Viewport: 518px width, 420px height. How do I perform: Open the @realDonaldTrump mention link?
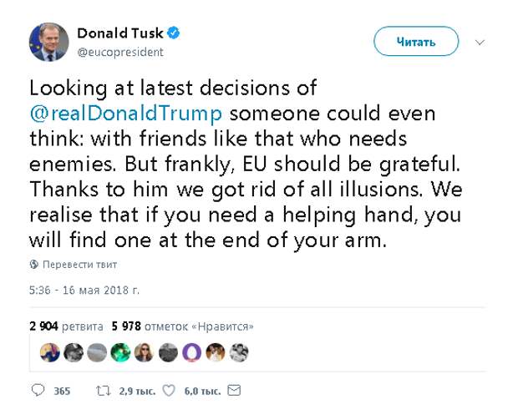tap(126, 114)
